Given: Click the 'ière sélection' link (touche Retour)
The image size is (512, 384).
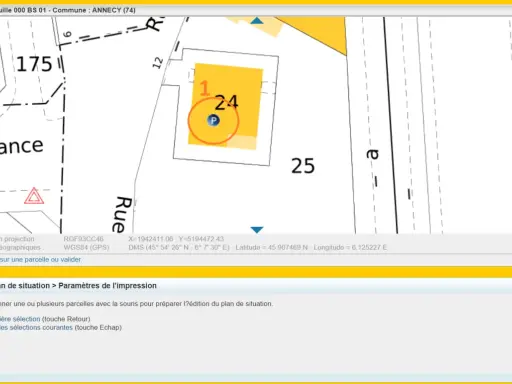Looking at the screenshot, I should (20, 319).
